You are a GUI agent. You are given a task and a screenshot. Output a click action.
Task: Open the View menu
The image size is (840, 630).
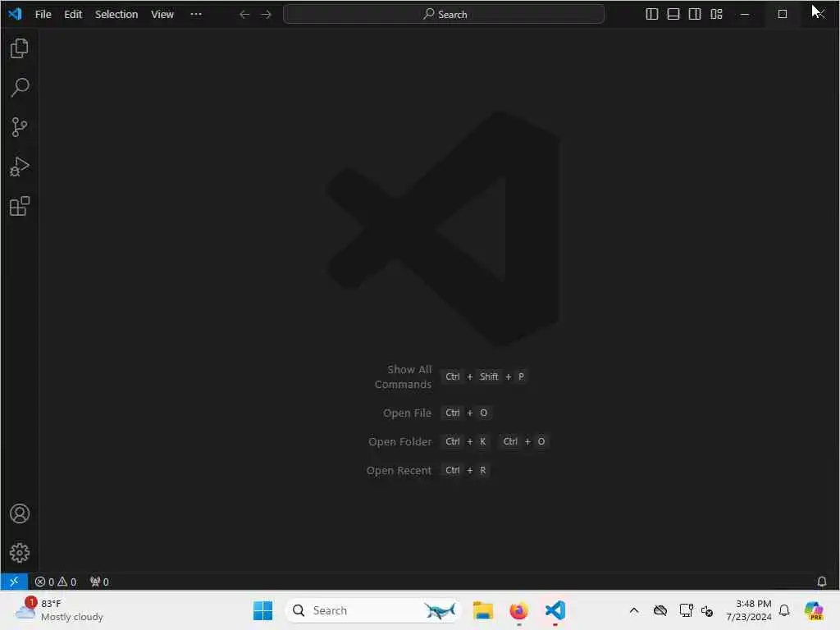162,15
